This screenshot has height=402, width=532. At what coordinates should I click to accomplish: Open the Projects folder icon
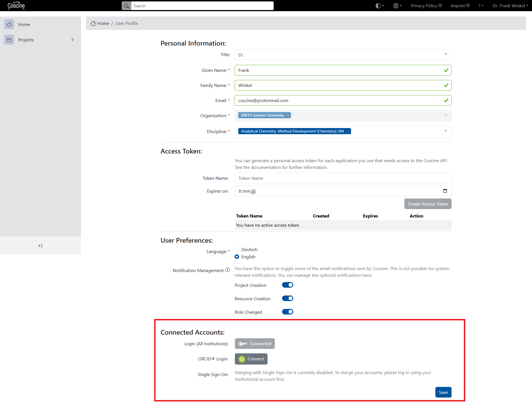pos(9,39)
